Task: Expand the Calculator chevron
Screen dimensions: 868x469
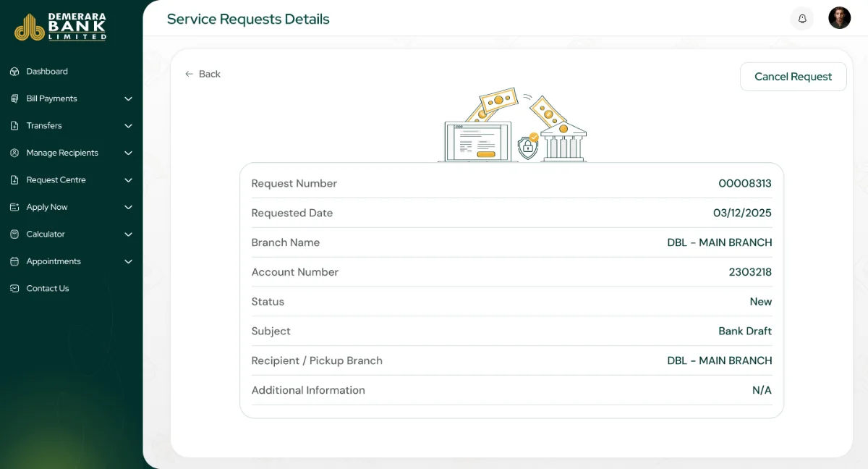Action: tap(128, 234)
